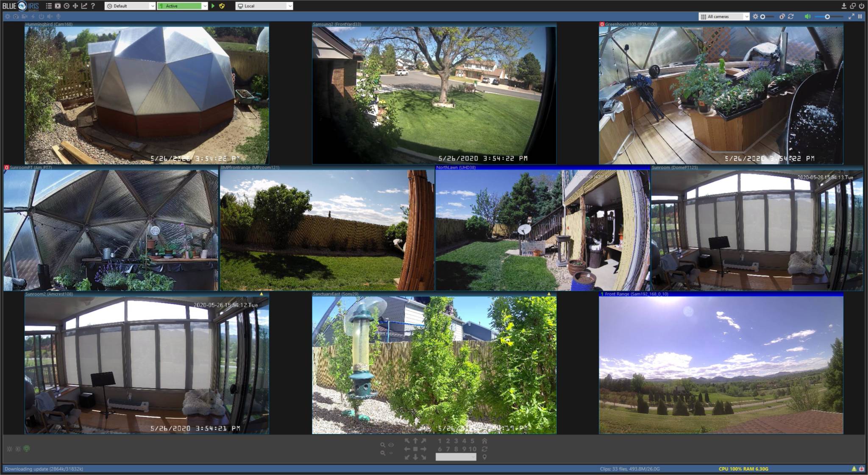The height and width of the screenshot is (475, 868).
Task: Select the Front Range sky camera
Action: tap(721, 365)
